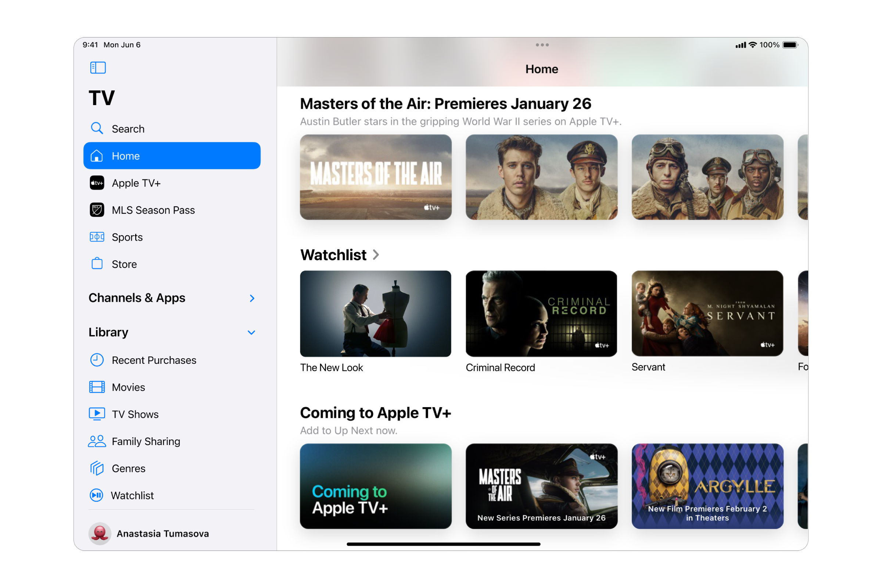
Task: Open the two pilots still thumbnail
Action: (x=541, y=177)
